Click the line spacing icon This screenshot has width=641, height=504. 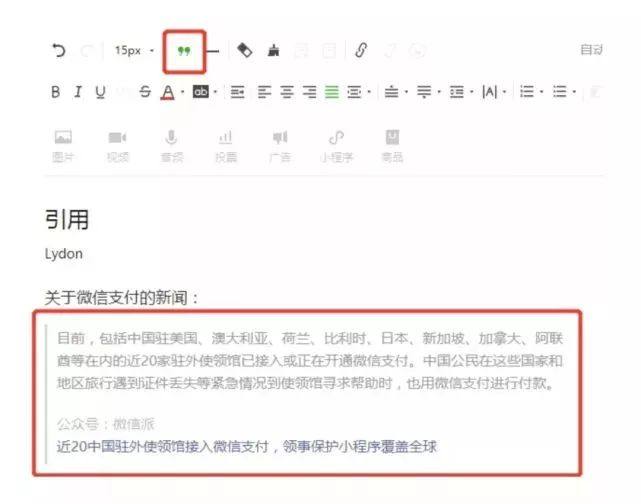coord(457,92)
